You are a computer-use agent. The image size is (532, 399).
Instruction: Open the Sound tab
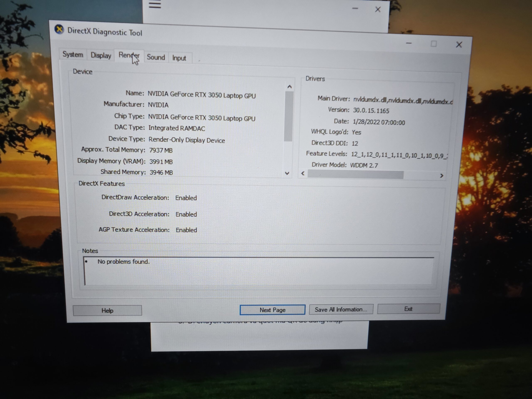pos(156,57)
